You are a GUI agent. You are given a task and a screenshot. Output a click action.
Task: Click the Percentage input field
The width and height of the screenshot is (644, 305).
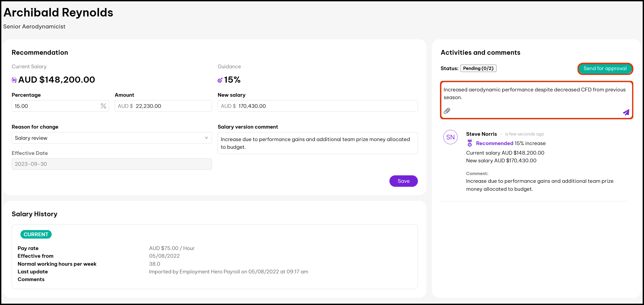(56, 106)
